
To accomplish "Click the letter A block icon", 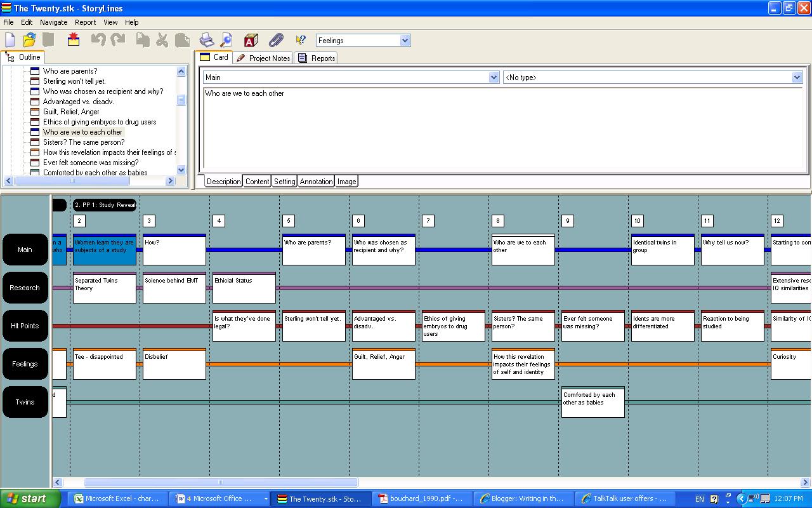I will click(251, 40).
